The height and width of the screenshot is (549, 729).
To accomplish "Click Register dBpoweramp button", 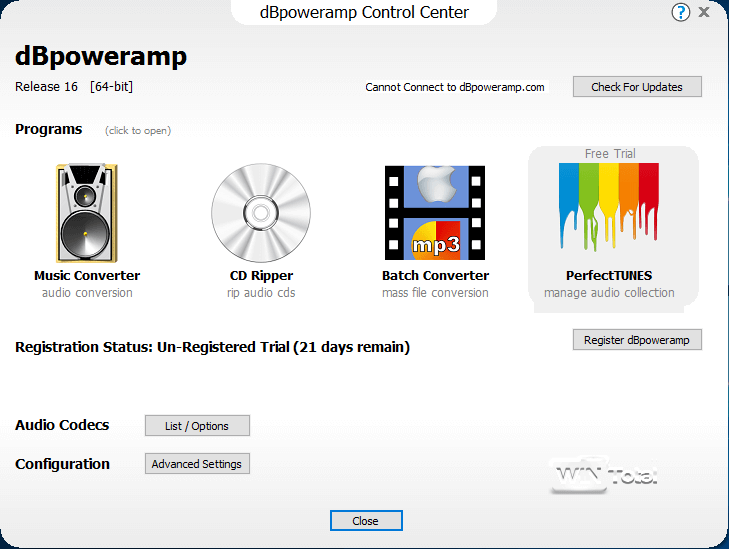I will coord(637,340).
